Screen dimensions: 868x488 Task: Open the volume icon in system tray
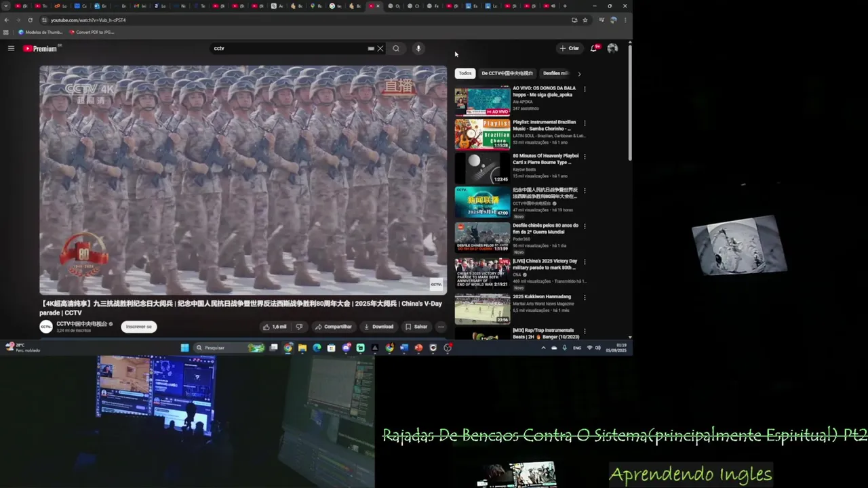tap(597, 348)
